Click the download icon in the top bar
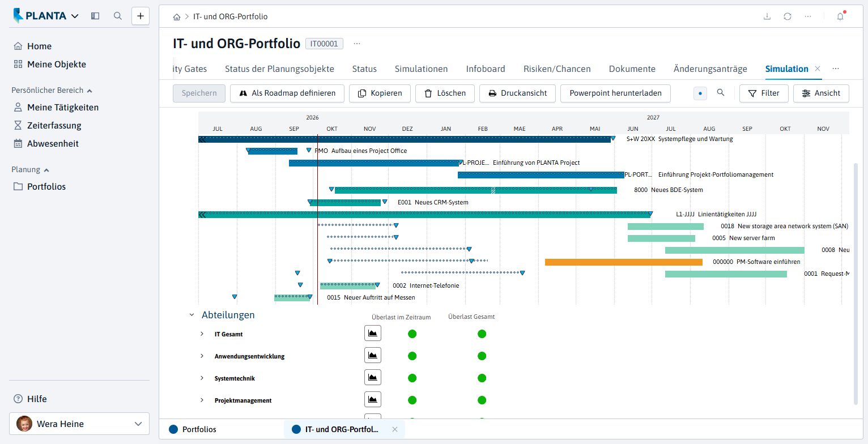Screen dimensions: 868x444 click(767, 16)
